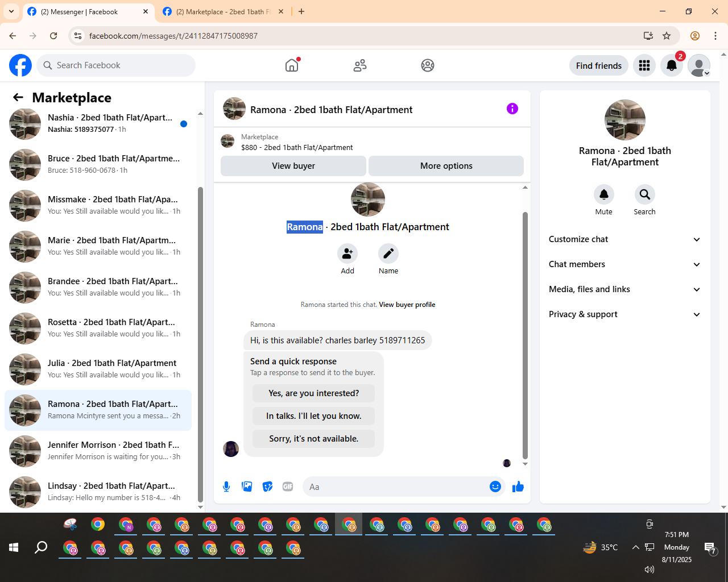Open install app icon in address bar
The height and width of the screenshot is (582, 728).
[x=648, y=36]
